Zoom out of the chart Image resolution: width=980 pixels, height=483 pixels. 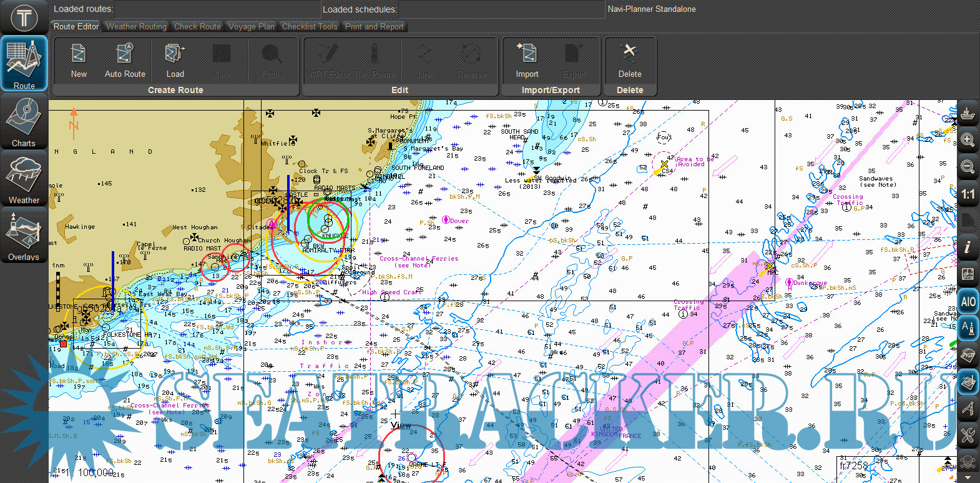(x=968, y=167)
